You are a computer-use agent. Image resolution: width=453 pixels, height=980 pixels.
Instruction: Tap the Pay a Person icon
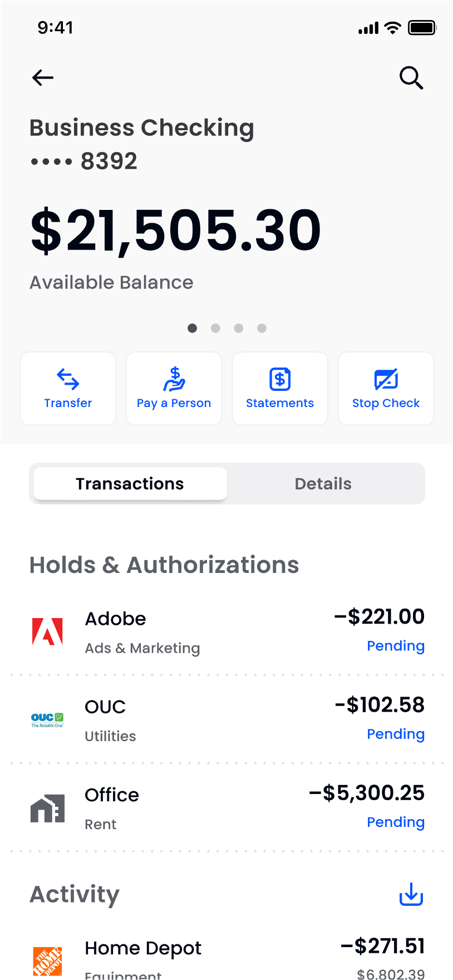(x=174, y=379)
